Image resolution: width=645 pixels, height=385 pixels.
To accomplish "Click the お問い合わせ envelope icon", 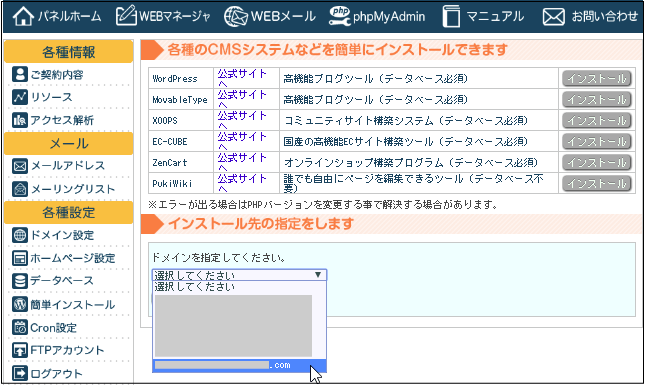I will (x=553, y=17).
